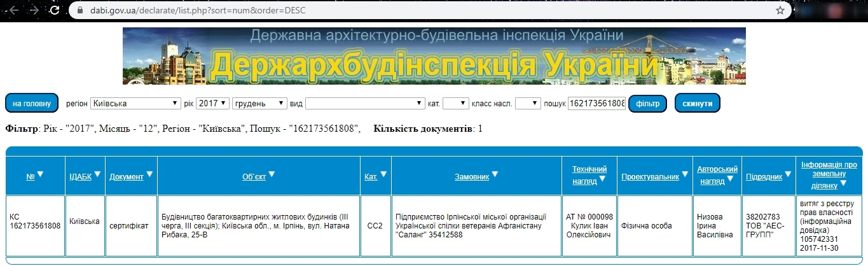Open the вид document type dropdown
This screenshot has height=266, width=868.
[x=366, y=103]
